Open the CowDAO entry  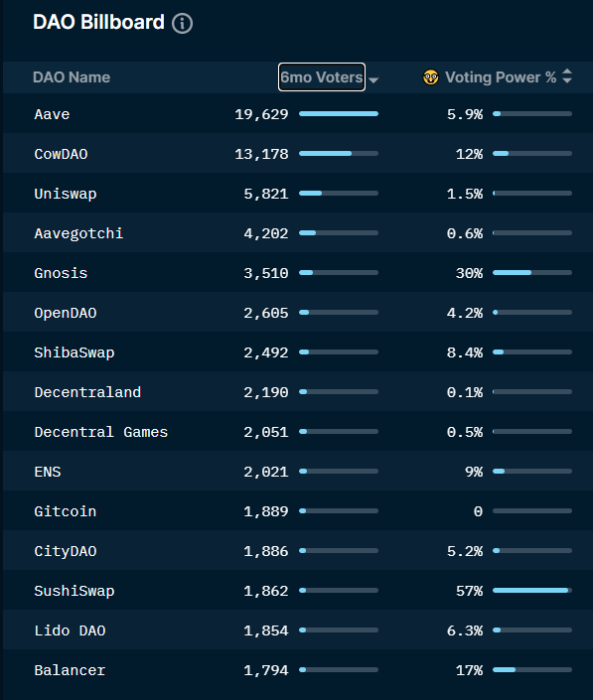pyautogui.click(x=298, y=154)
